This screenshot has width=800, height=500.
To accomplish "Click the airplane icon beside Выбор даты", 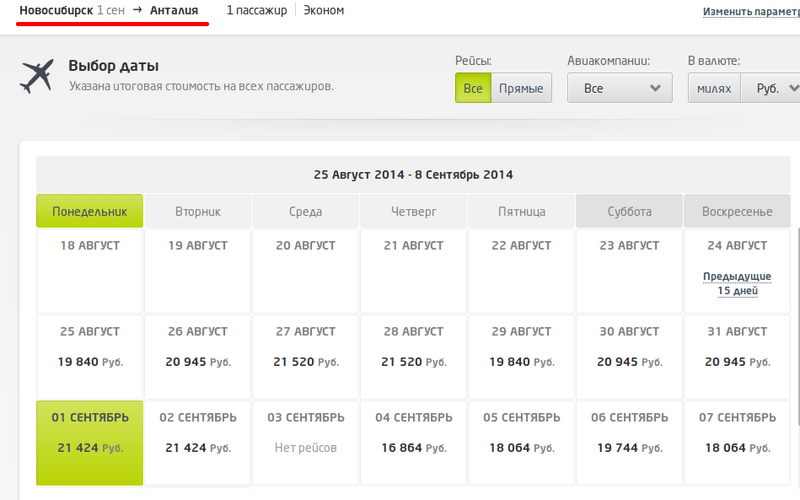I will 36,76.
